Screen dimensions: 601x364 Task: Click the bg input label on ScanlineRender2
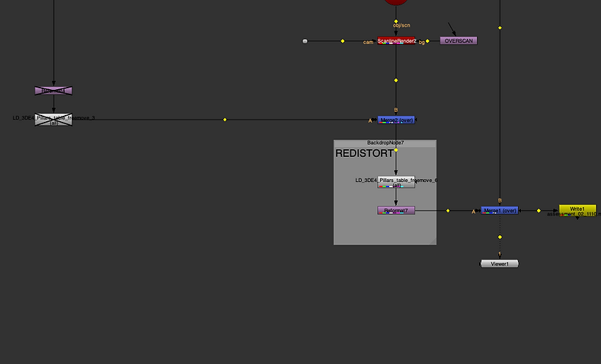422,42
